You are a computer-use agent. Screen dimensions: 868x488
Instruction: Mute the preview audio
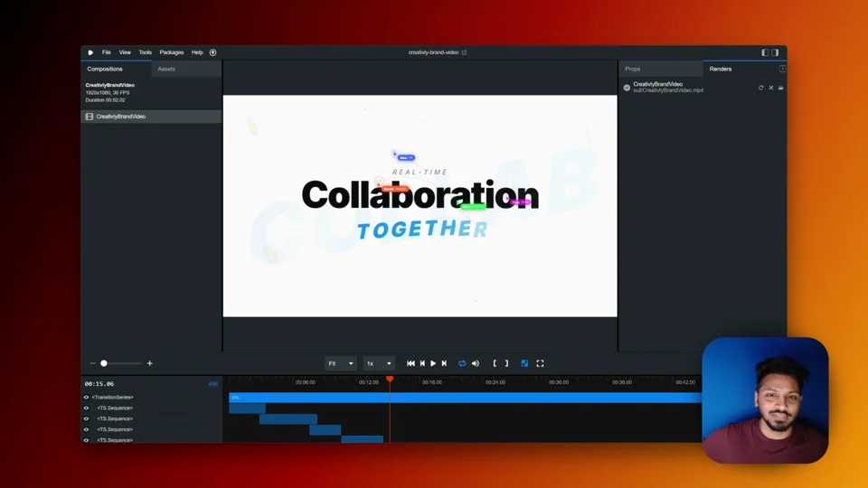[x=476, y=363]
